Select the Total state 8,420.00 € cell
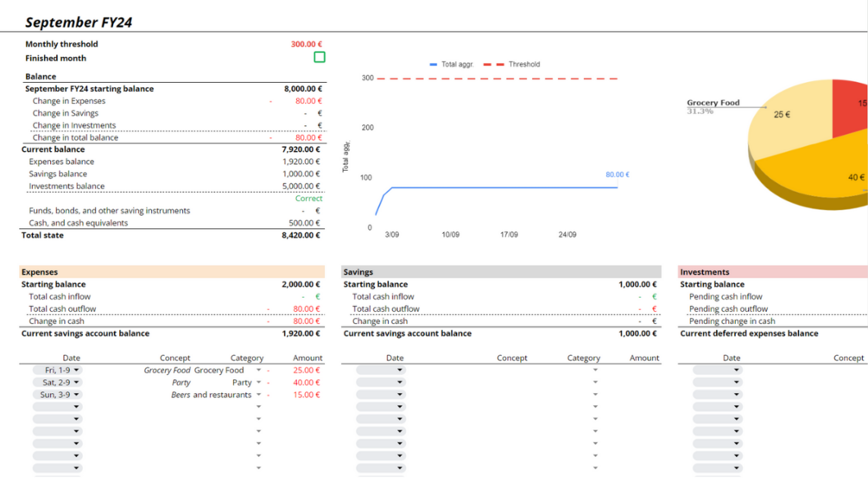The image size is (868, 488). click(301, 235)
